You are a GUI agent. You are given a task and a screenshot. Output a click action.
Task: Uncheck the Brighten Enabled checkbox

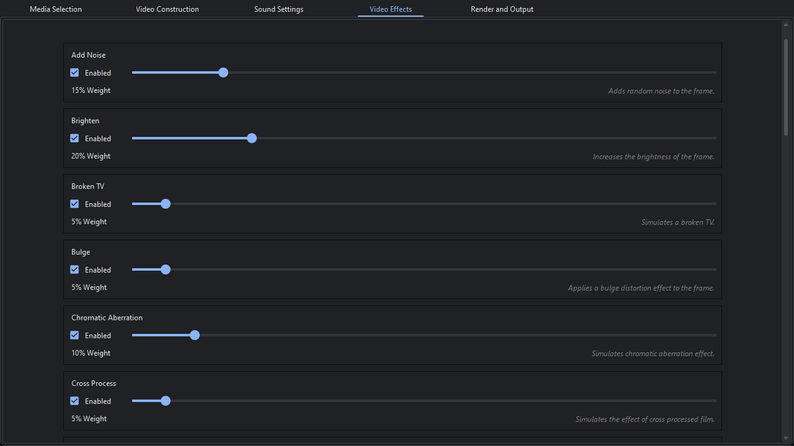pyautogui.click(x=75, y=139)
